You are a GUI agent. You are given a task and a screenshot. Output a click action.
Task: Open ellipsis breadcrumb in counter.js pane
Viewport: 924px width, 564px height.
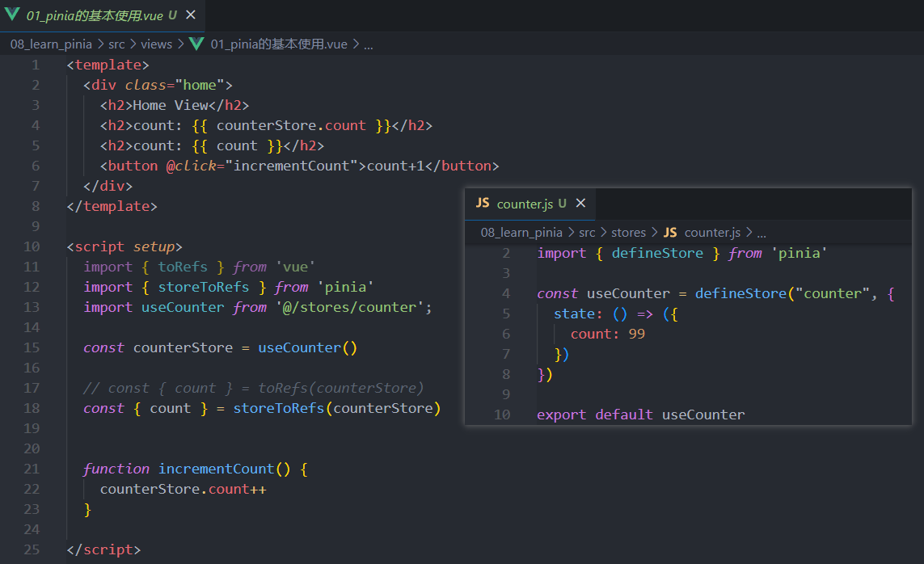[x=762, y=234]
